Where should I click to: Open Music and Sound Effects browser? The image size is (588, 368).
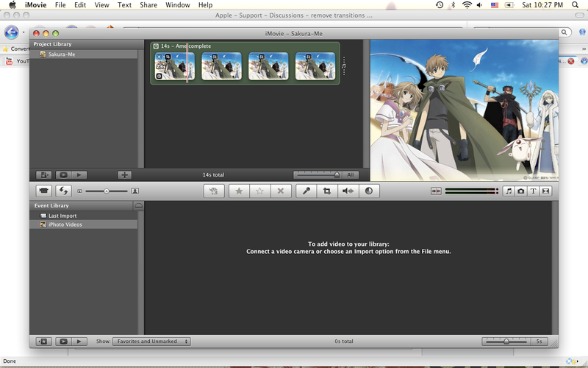[508, 191]
